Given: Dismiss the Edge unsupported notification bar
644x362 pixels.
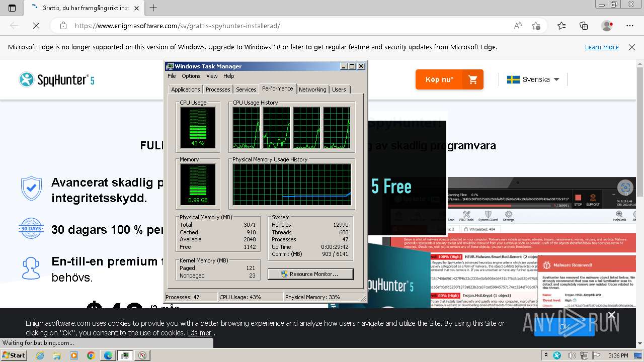Looking at the screenshot, I should (x=632, y=47).
